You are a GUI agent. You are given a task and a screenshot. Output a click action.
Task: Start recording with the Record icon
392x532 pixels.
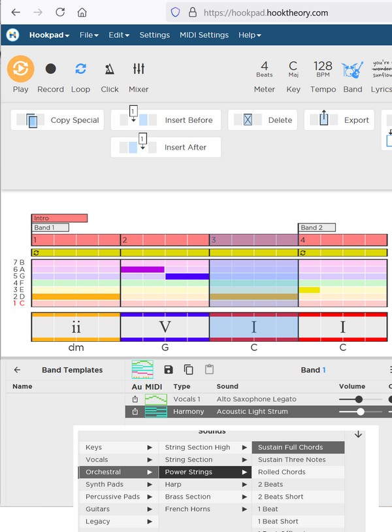pyautogui.click(x=50, y=69)
